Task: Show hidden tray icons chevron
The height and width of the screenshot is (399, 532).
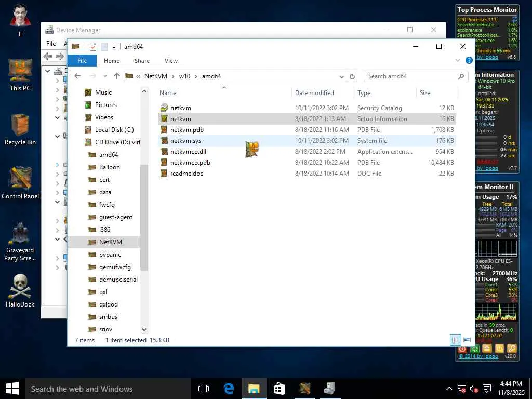Action: (x=449, y=389)
